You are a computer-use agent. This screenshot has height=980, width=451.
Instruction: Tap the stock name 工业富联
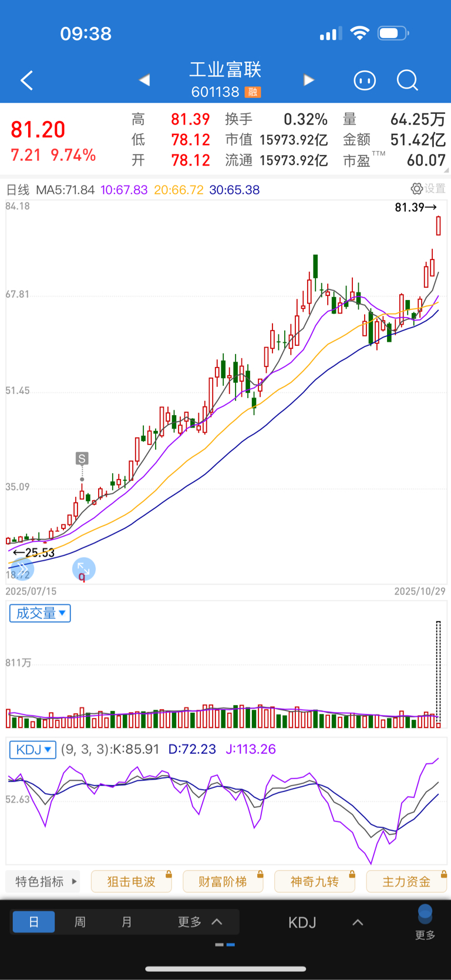tap(225, 70)
